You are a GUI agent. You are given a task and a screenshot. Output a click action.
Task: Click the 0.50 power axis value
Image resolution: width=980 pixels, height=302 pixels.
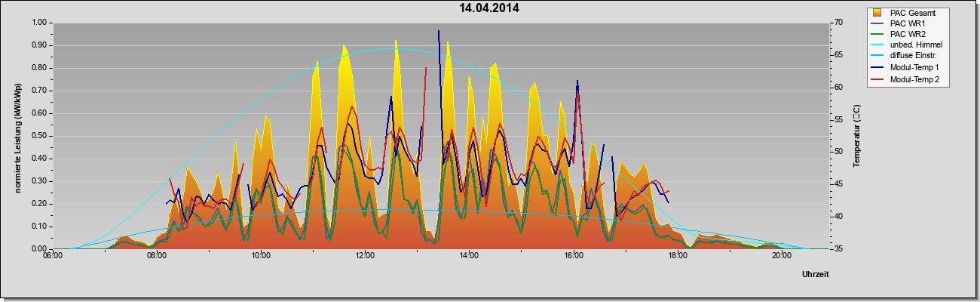pyautogui.click(x=38, y=136)
